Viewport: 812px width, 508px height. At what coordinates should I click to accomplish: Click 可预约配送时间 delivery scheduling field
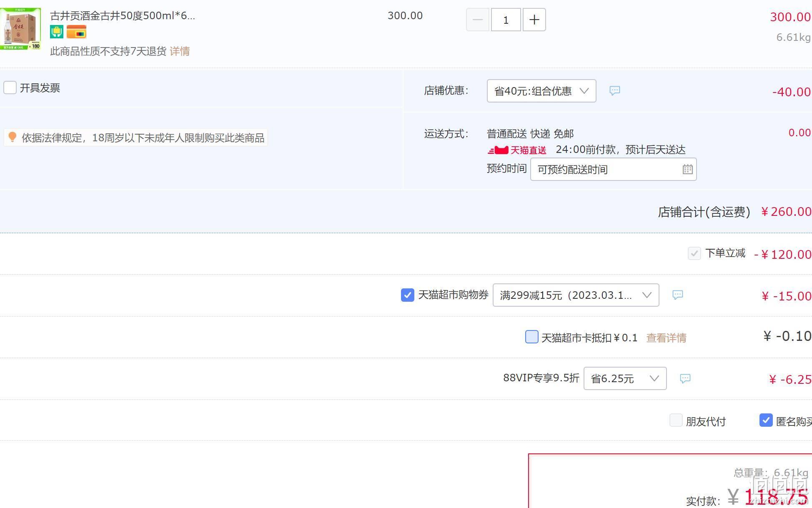[x=613, y=169]
